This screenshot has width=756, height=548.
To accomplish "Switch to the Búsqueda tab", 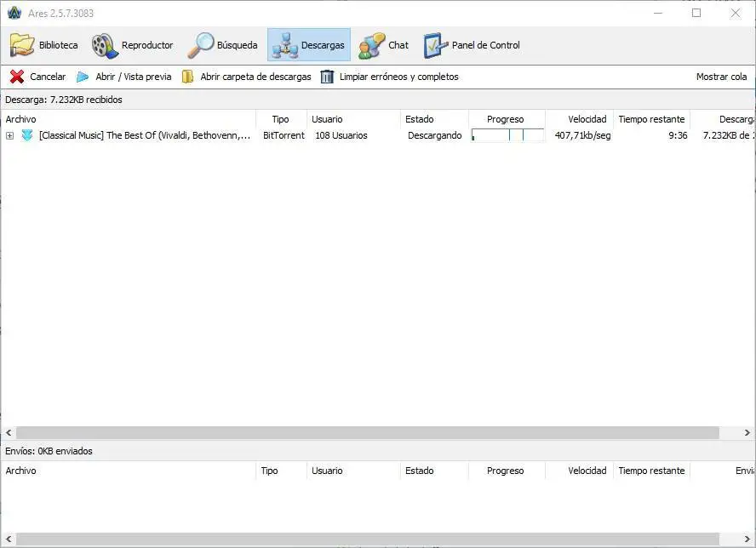I will click(223, 45).
